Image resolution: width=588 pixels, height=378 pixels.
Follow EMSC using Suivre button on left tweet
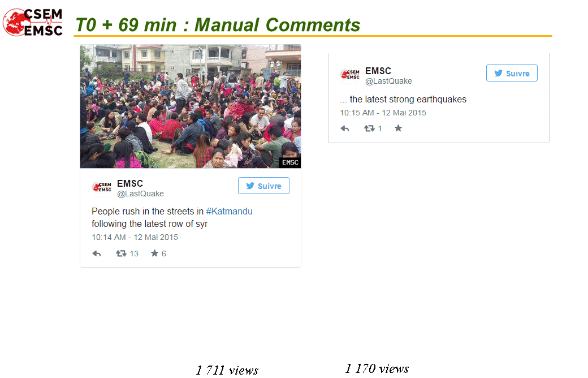(x=263, y=186)
